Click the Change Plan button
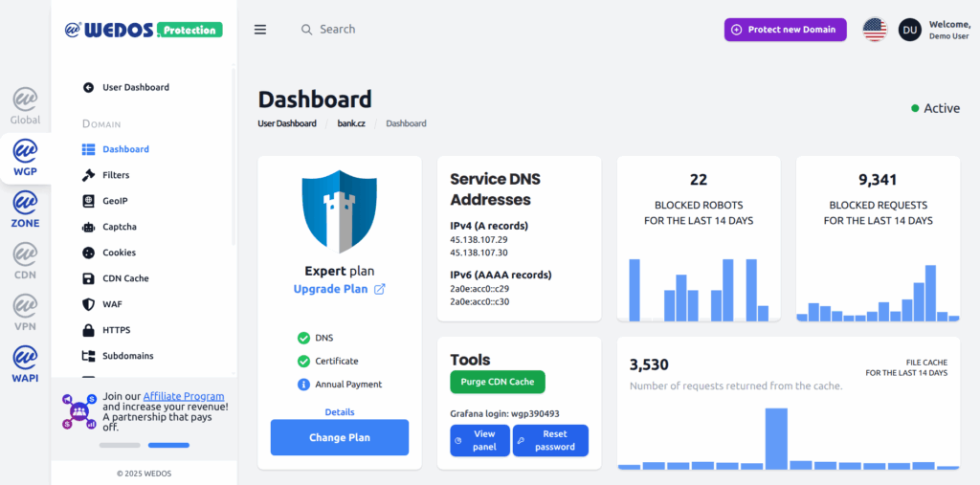Image resolution: width=980 pixels, height=485 pixels. (x=340, y=437)
